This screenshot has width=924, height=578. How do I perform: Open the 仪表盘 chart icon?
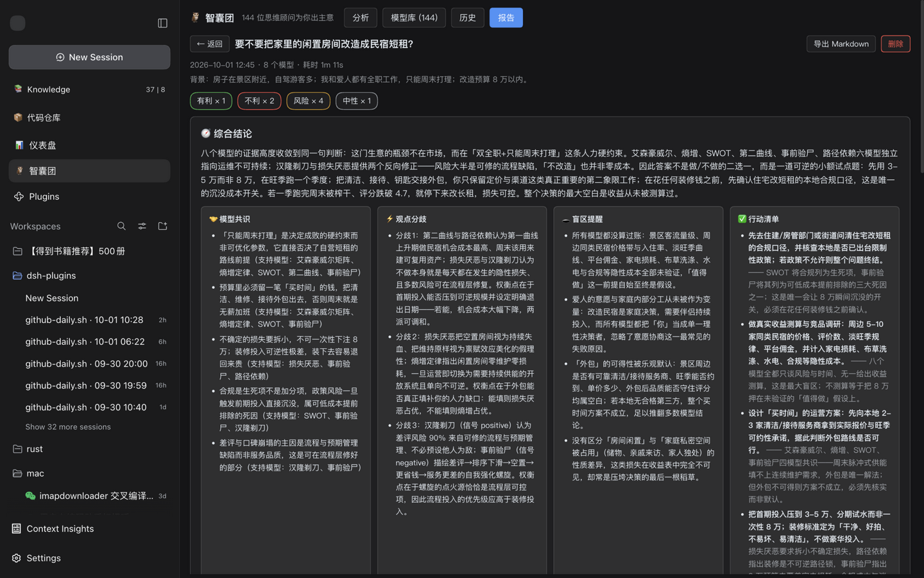pos(19,145)
